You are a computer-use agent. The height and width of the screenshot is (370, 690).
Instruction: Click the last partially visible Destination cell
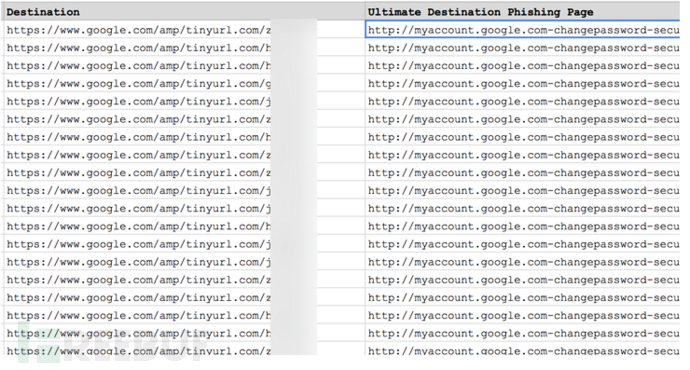click(184, 350)
